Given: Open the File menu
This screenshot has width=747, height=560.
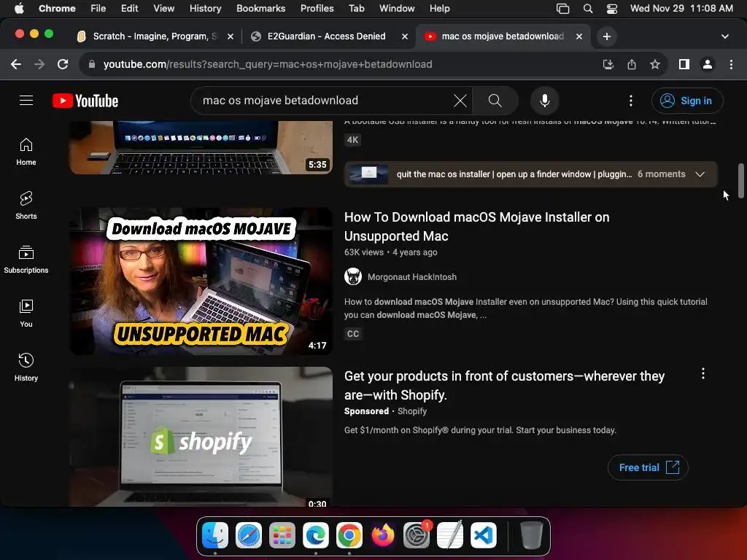Looking at the screenshot, I should point(98,8).
